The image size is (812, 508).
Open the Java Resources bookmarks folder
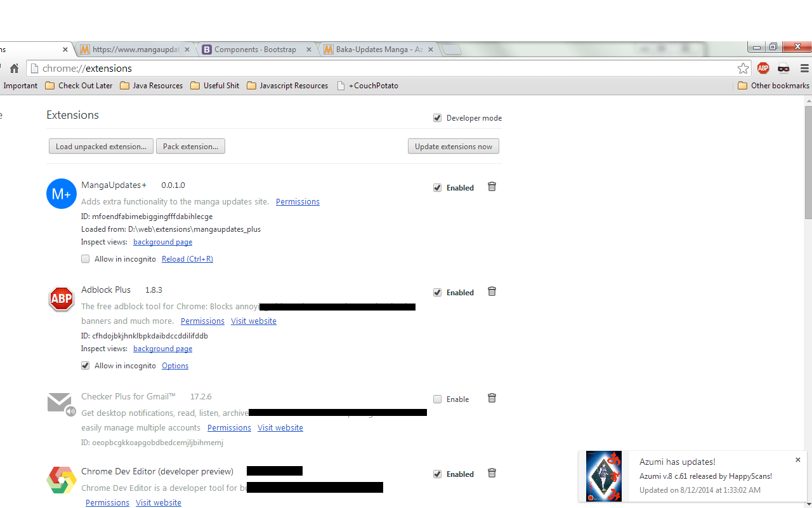tap(151, 86)
